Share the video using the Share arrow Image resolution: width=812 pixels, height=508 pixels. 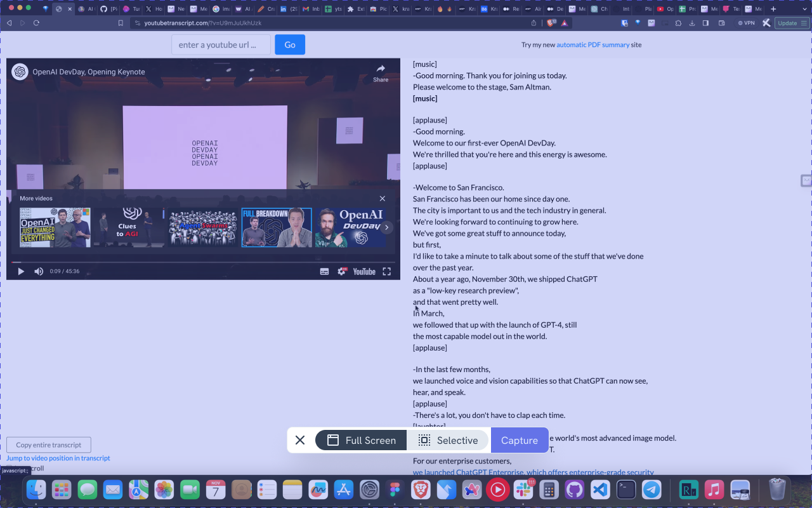click(x=381, y=72)
